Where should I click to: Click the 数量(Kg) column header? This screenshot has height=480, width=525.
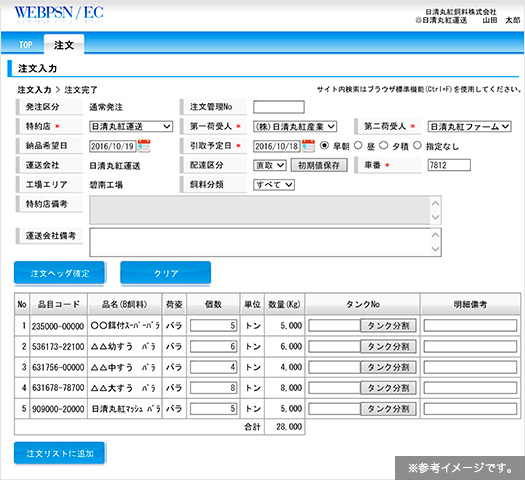coord(284,304)
